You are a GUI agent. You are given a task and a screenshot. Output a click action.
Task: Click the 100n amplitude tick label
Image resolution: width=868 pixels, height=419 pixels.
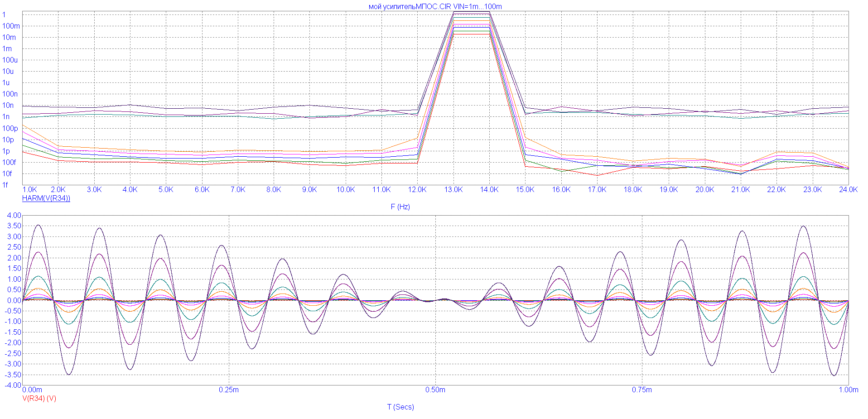(x=10, y=94)
